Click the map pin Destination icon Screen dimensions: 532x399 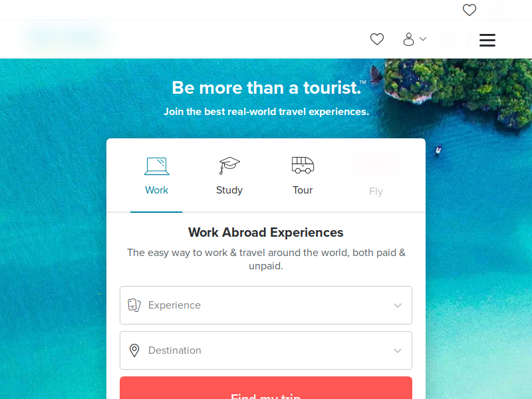coord(134,350)
